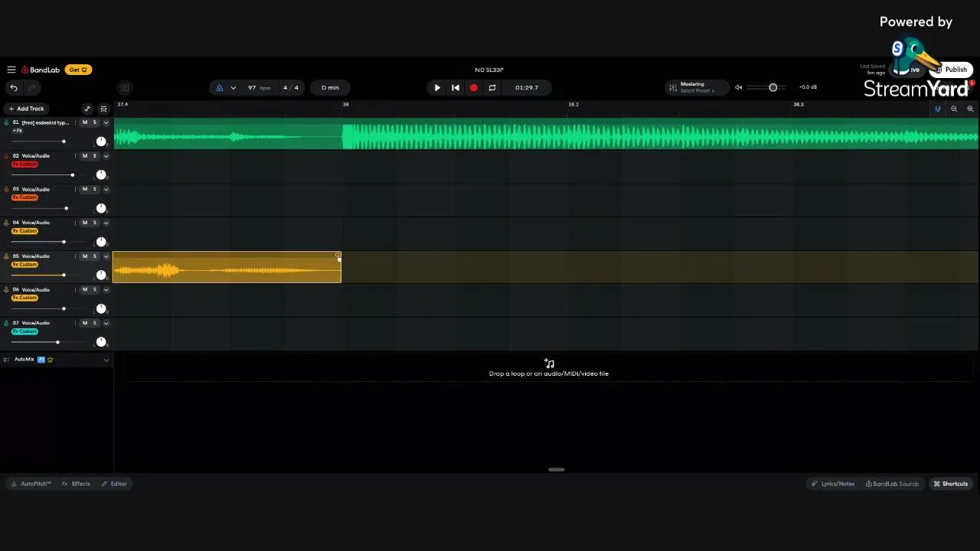Zoom out the timeline
Screen dimensions: 980x551
pos(954,109)
